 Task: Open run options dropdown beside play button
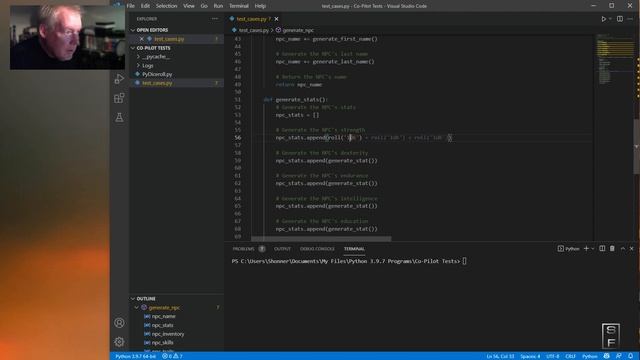[x=610, y=19]
